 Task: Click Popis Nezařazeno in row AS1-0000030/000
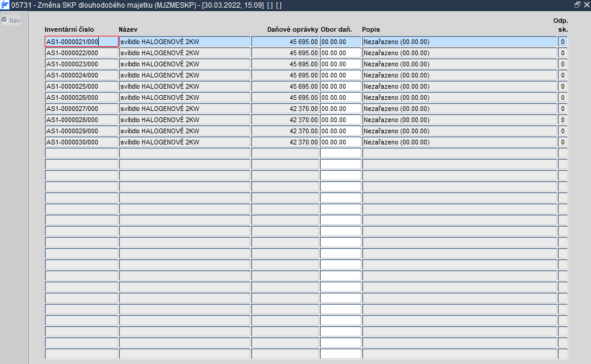click(459, 142)
